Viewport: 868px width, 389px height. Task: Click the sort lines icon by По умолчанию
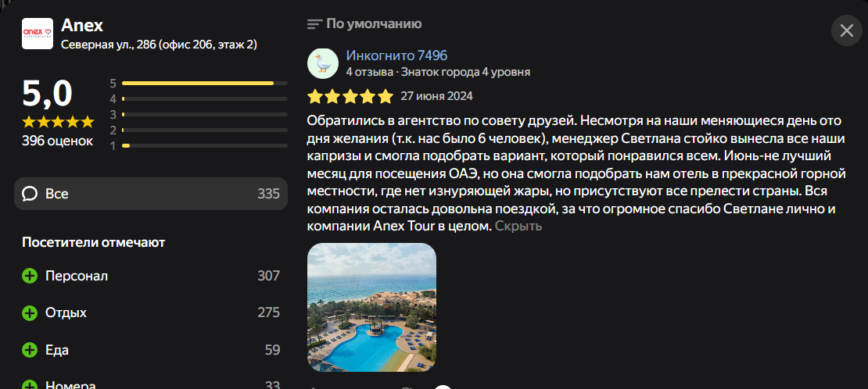314,24
